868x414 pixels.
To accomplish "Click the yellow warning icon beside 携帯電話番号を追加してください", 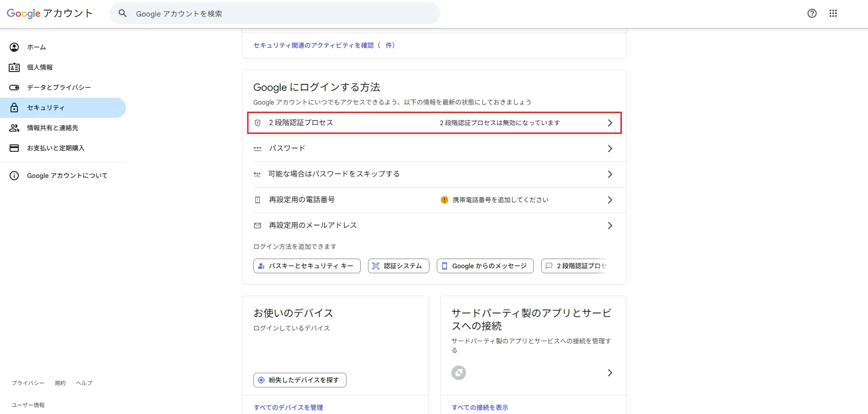I will click(444, 200).
